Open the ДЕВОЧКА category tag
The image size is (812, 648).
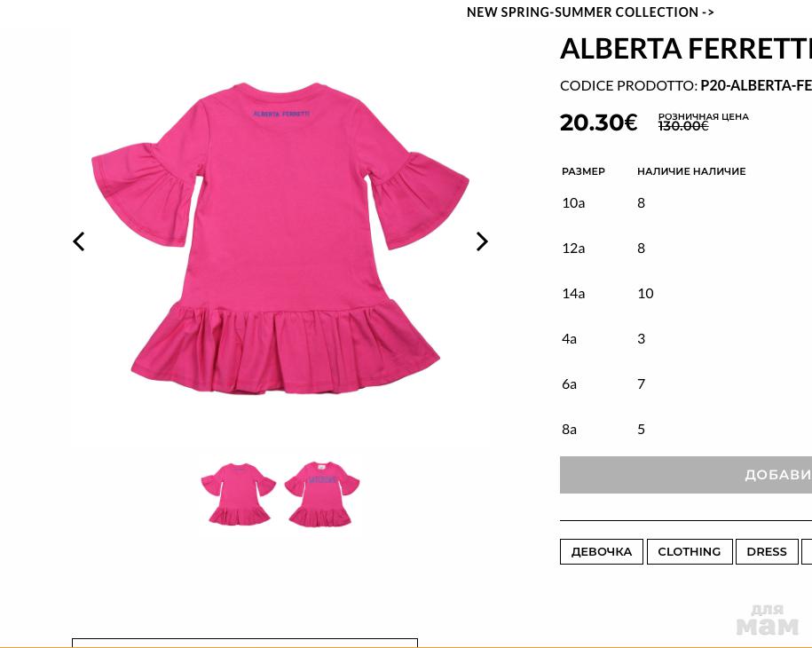[601, 551]
